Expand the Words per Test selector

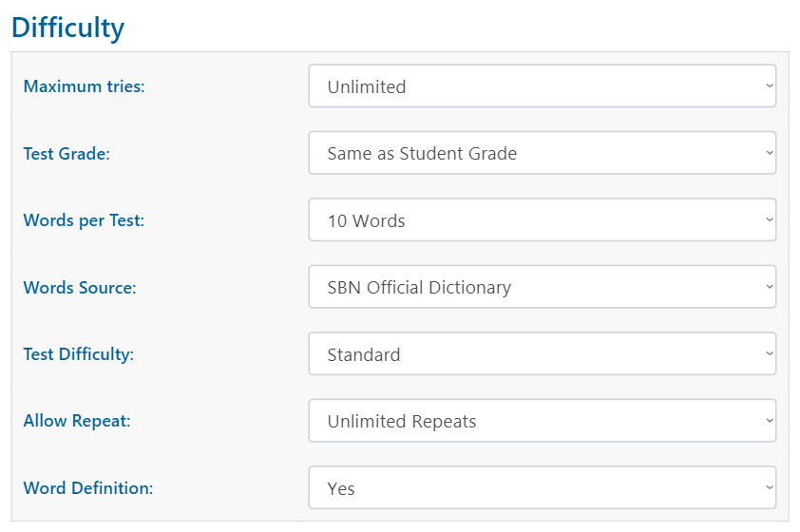[x=542, y=220]
